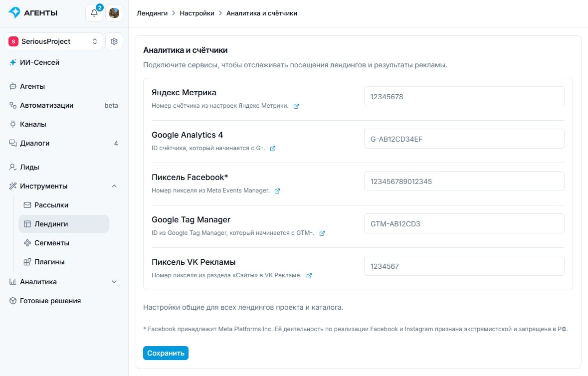Click the Сохранить button
The height and width of the screenshot is (376, 588).
click(x=166, y=353)
